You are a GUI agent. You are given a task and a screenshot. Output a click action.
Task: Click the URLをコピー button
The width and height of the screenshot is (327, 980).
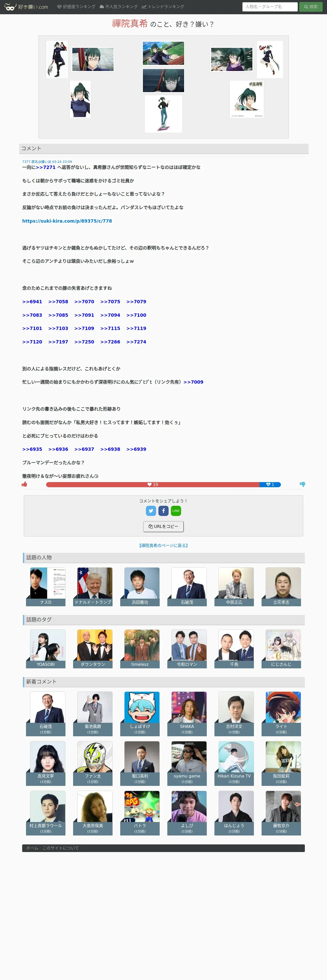coord(163,527)
